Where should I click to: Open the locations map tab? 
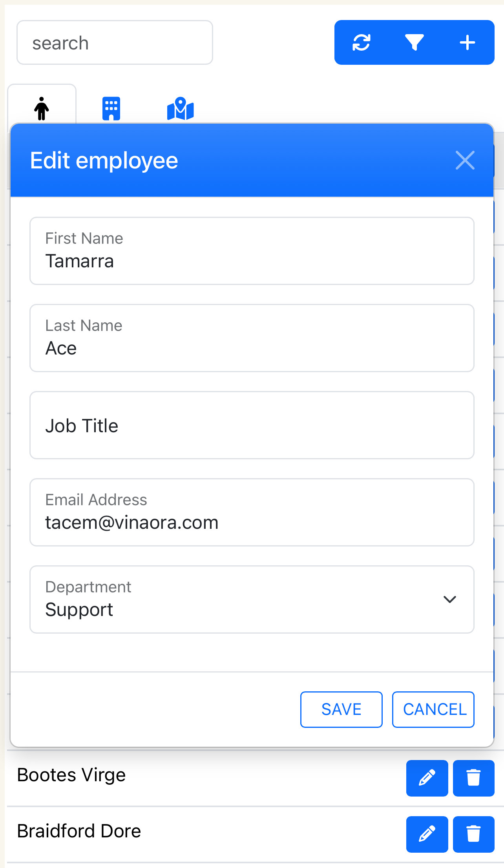180,109
